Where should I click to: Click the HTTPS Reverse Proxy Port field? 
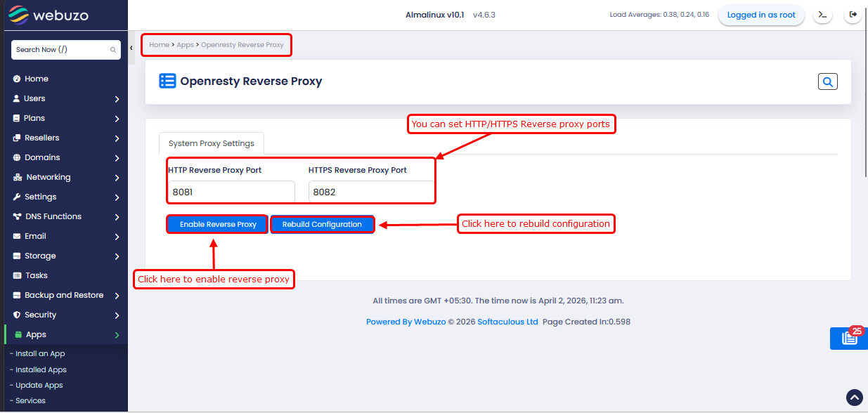click(371, 192)
